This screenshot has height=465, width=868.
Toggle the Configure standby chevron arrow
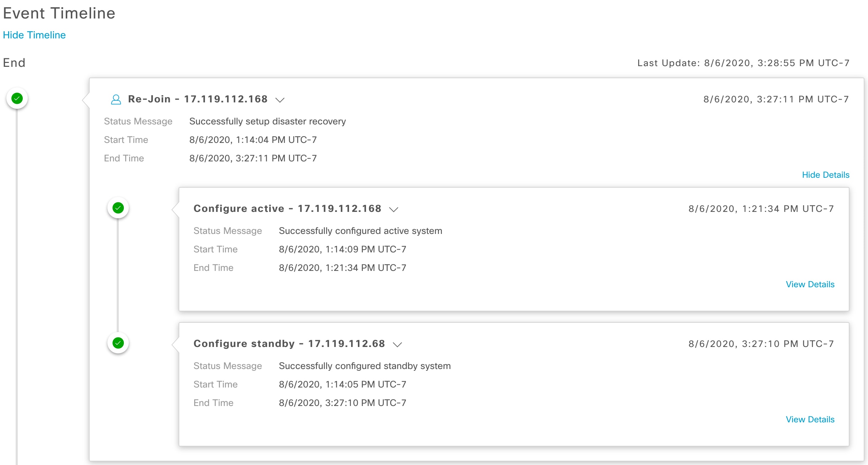point(397,344)
